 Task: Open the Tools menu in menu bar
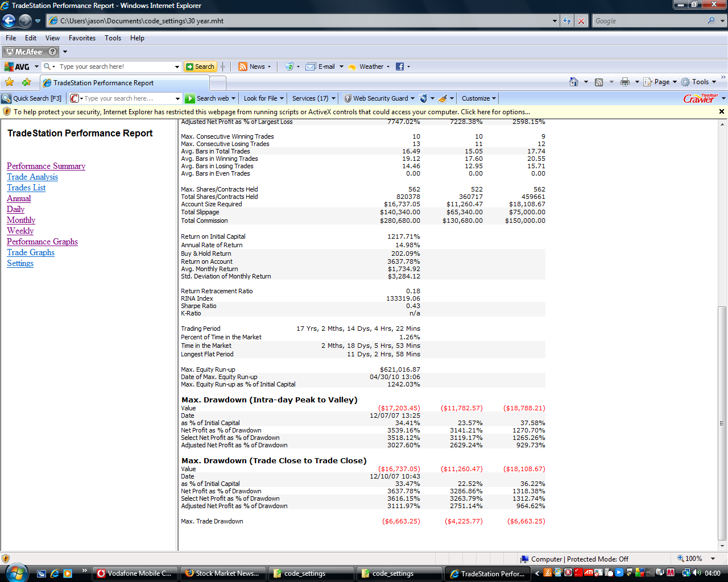click(113, 38)
